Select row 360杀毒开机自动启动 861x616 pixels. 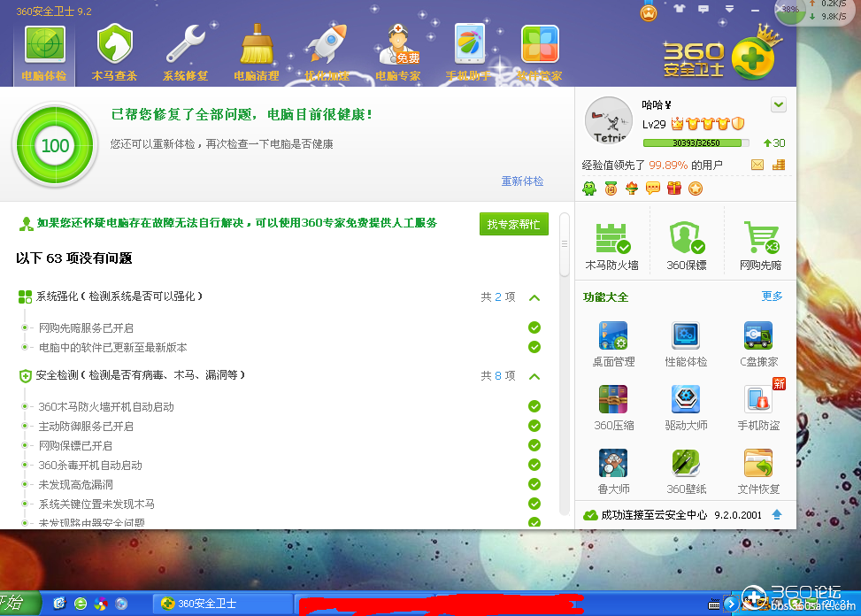click(x=280, y=465)
